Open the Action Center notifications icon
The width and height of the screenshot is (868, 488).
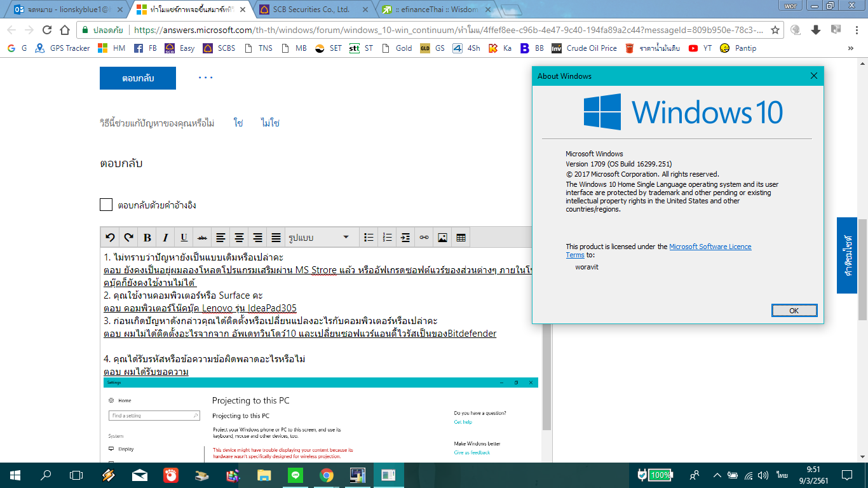click(x=847, y=475)
